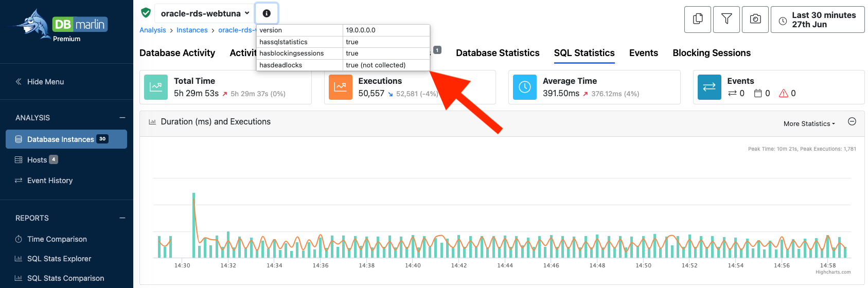Click the camera snapshot button
This screenshot has height=288, width=868.
[x=755, y=20]
